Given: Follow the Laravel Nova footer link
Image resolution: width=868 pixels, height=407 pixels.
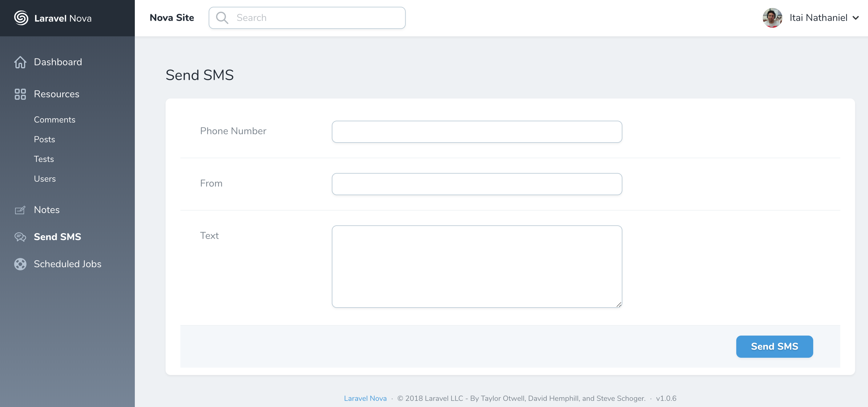Looking at the screenshot, I should pos(365,398).
